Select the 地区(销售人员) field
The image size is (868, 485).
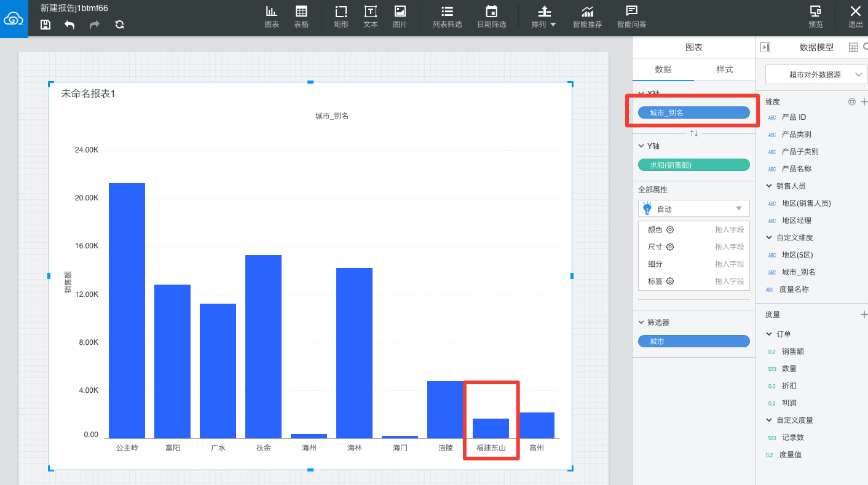tap(806, 203)
